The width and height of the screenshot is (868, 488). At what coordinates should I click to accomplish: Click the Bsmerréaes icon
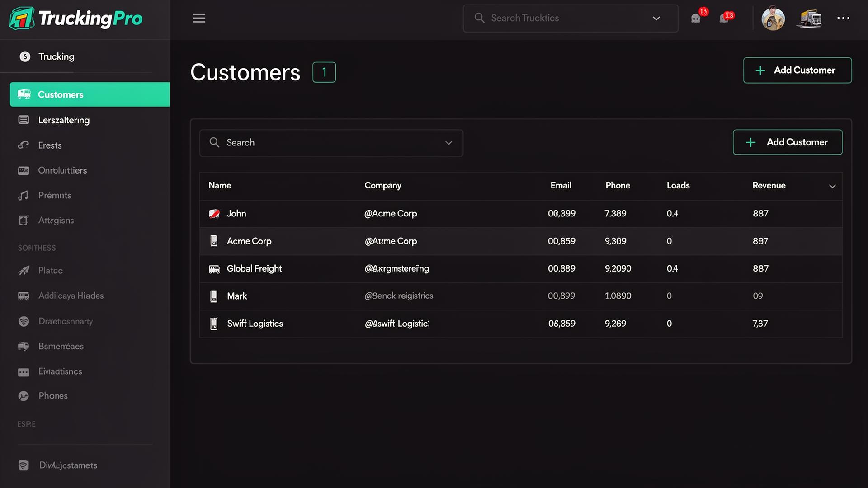24,346
